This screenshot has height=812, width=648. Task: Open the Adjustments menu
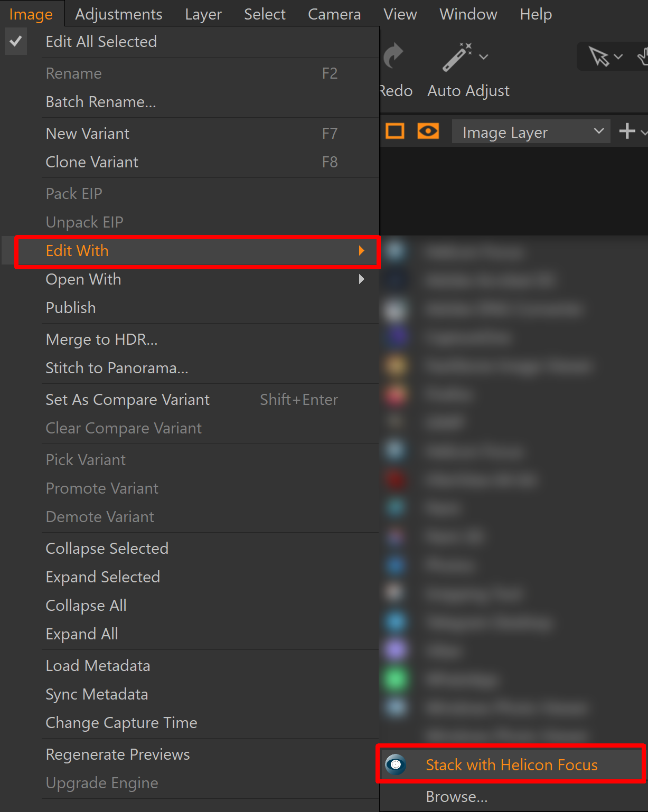point(119,14)
